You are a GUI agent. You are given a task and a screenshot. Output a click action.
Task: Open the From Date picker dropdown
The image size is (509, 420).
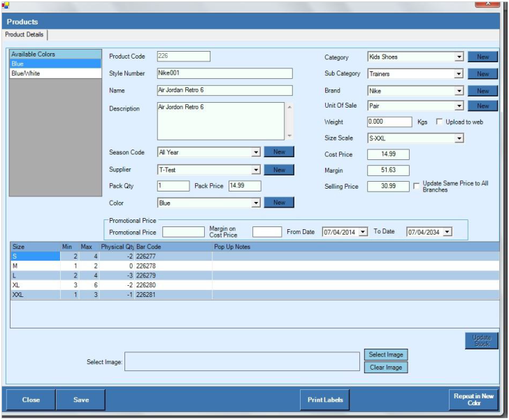pyautogui.click(x=363, y=232)
